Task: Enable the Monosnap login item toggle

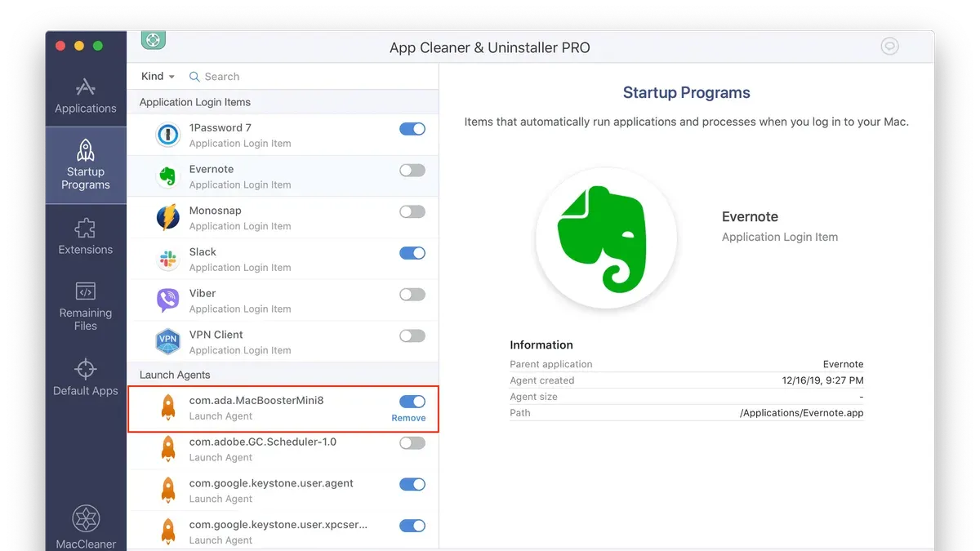Action: tap(412, 211)
